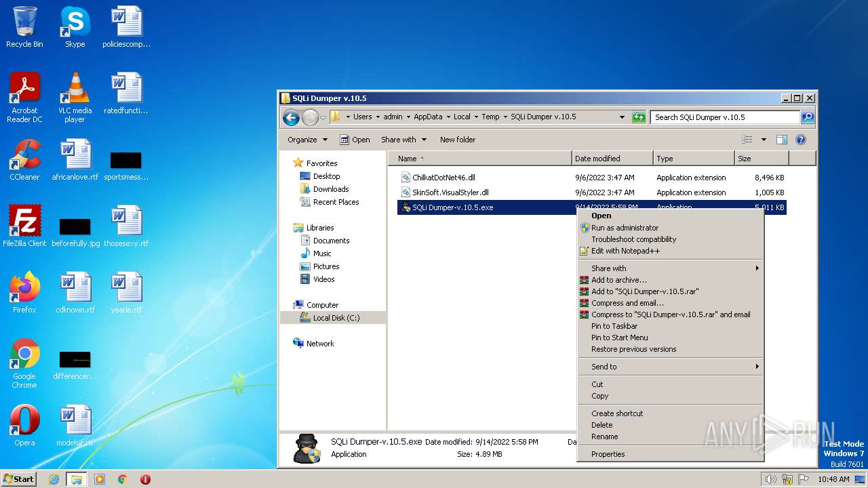Refresh the SQLi Dumper folder view
The image size is (868, 488).
(x=639, y=117)
